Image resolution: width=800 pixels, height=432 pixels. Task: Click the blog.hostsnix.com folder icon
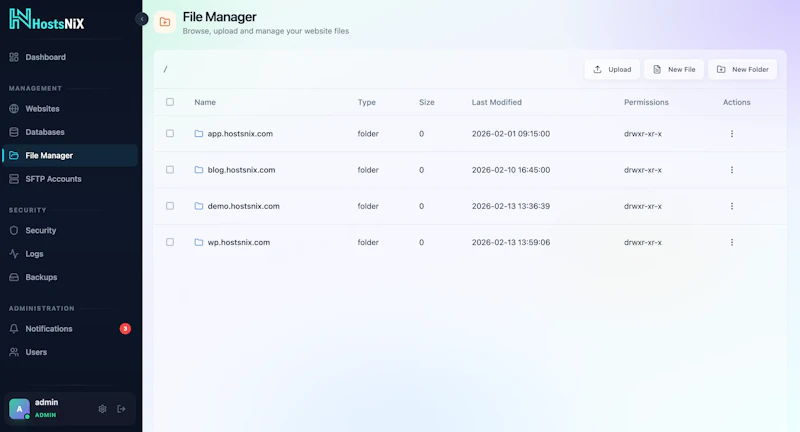tap(199, 170)
